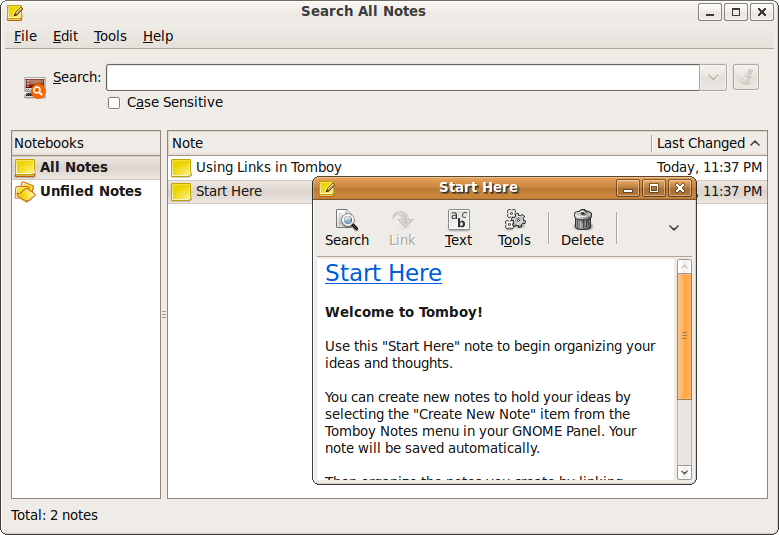This screenshot has width=779, height=535.
Task: Expand the note toolbar overflow chevron
Action: coord(674,228)
